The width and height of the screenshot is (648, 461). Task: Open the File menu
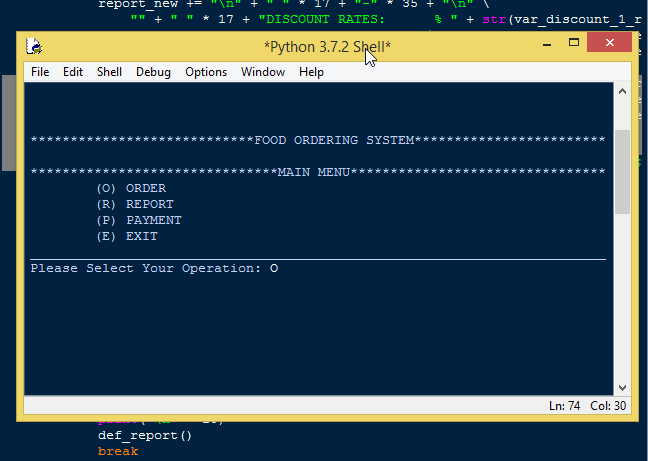tap(40, 72)
